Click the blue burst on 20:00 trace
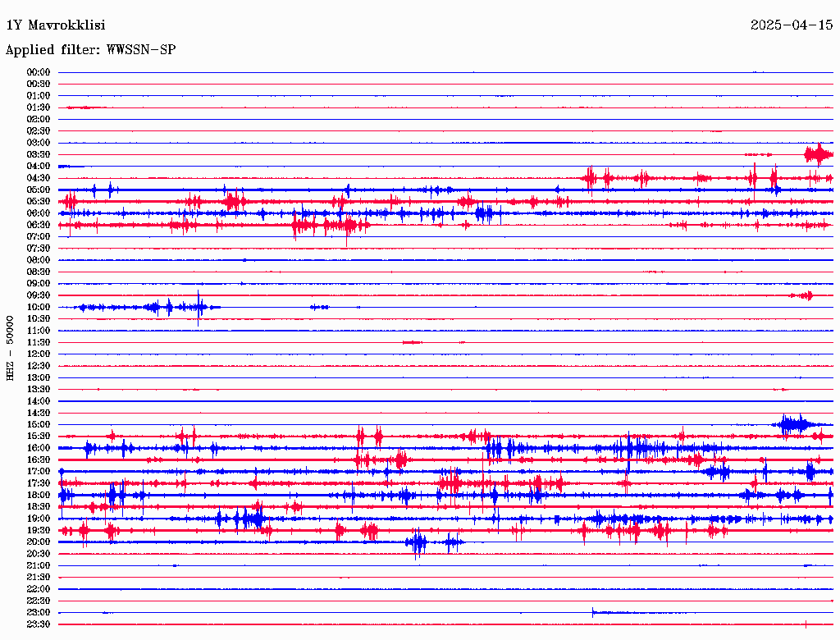This screenshot has height=640, width=840. point(417,543)
